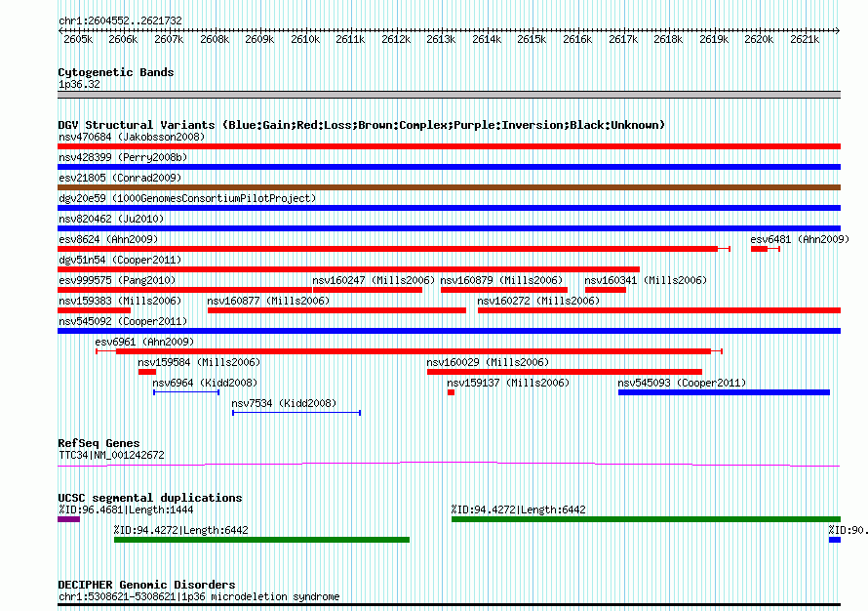Viewport: 868px width, 611px height.
Task: Select the nsv160877 (Mills2006) red bar
Action: click(x=336, y=310)
